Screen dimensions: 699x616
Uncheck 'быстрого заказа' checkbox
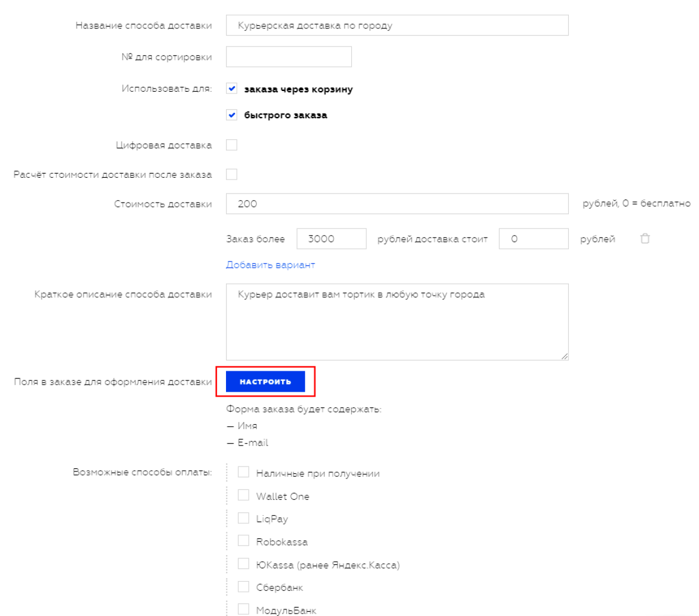point(231,115)
